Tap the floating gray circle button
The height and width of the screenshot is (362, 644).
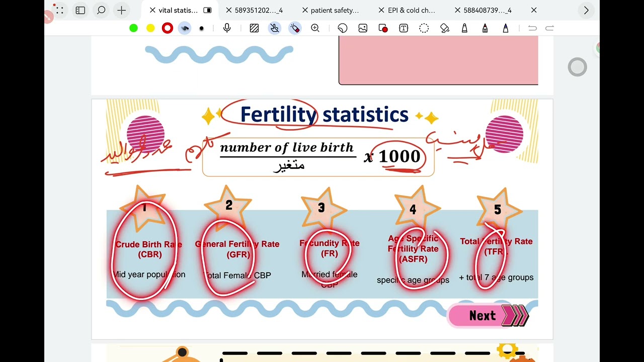click(x=578, y=67)
